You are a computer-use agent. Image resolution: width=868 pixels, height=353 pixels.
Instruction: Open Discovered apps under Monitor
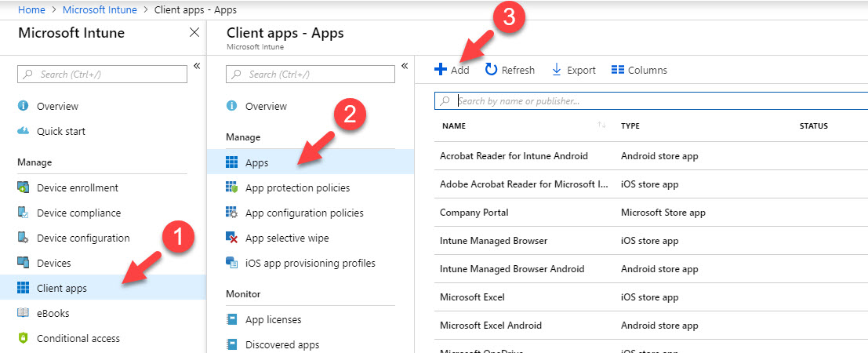coord(282,344)
